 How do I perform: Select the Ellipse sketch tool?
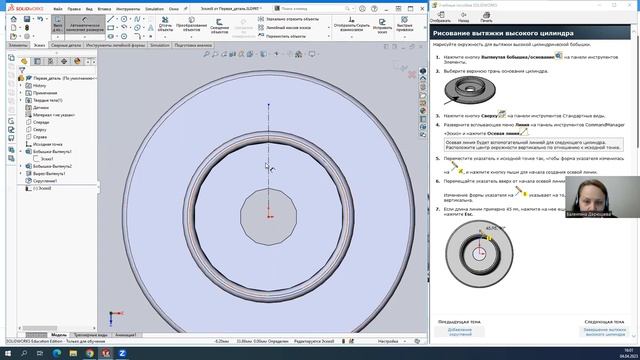(x=137, y=28)
